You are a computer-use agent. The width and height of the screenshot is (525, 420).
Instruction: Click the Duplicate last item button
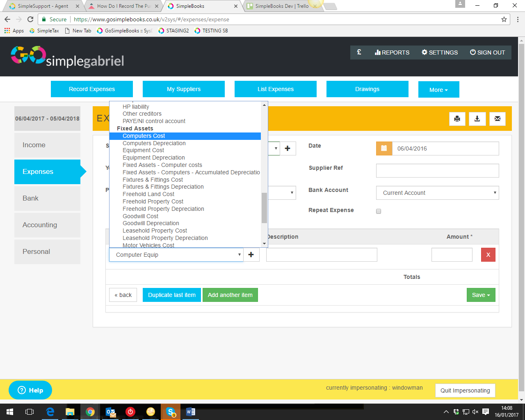point(171,295)
